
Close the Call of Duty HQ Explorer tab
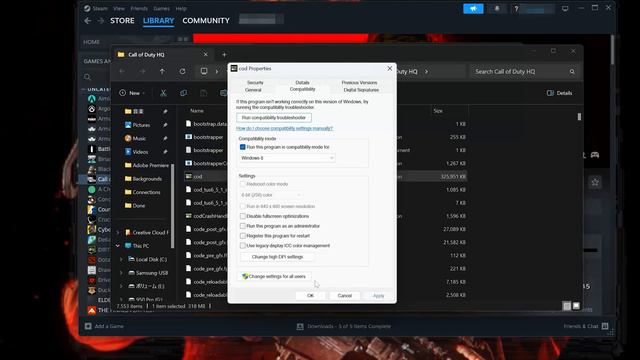pyautogui.click(x=205, y=54)
